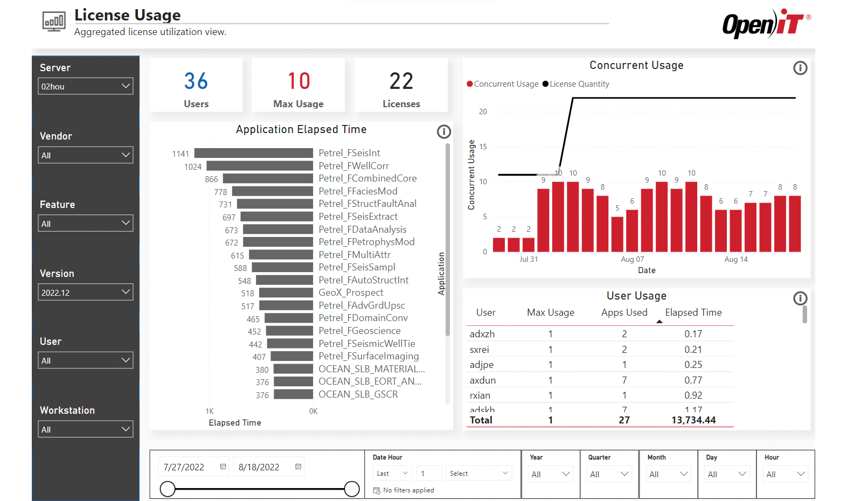868x501 pixels.
Task: Click the Application Elapsed Time chart scrollbar
Action: pos(447,240)
